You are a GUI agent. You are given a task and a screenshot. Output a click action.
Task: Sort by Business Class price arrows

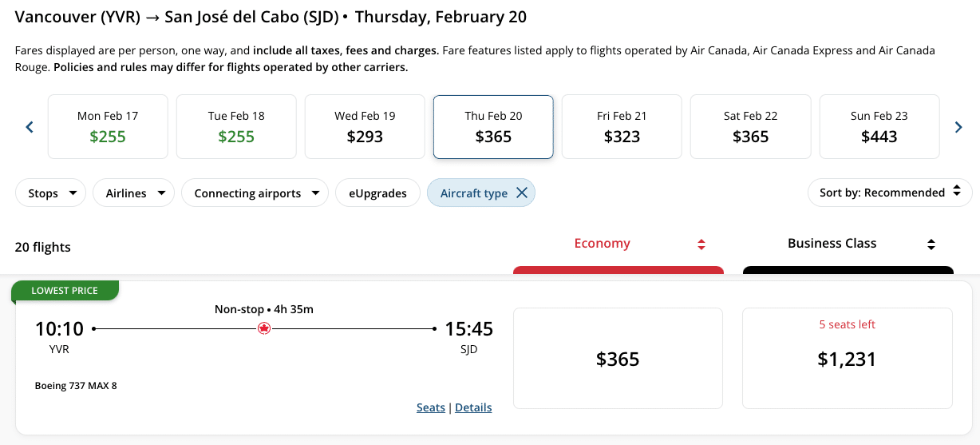(x=931, y=244)
